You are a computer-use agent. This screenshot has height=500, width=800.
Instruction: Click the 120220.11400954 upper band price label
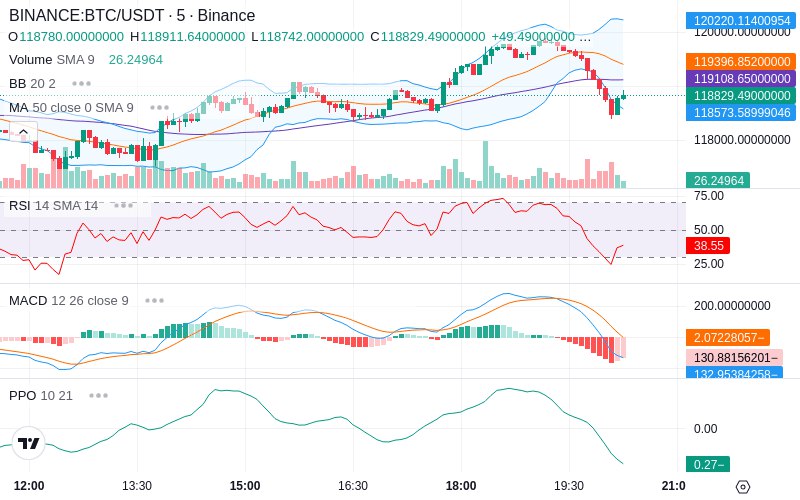tap(741, 20)
